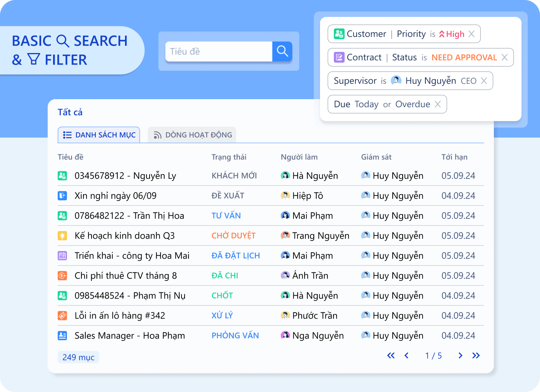Remove the Customer Priority High filter
The height and width of the screenshot is (392, 540).
point(472,34)
